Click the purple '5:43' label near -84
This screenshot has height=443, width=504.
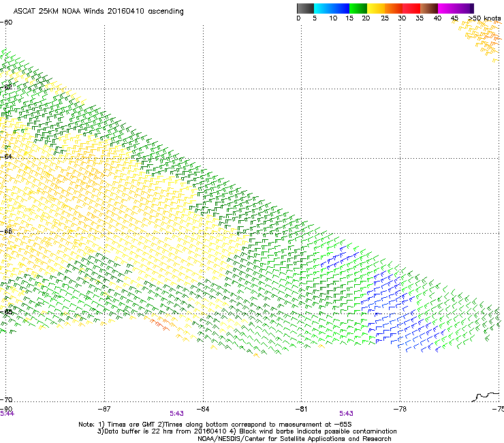coord(177,414)
